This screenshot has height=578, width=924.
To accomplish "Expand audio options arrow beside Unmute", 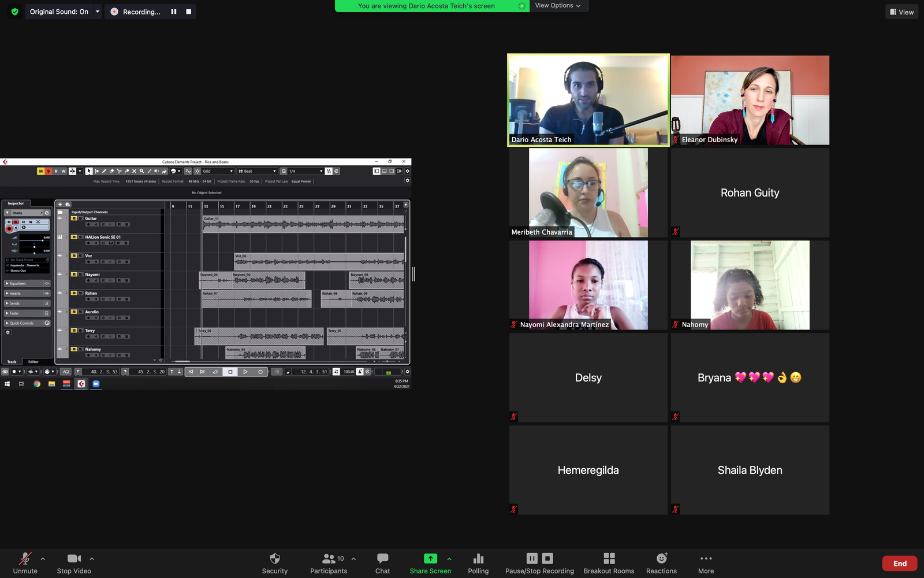I will pos(43,559).
